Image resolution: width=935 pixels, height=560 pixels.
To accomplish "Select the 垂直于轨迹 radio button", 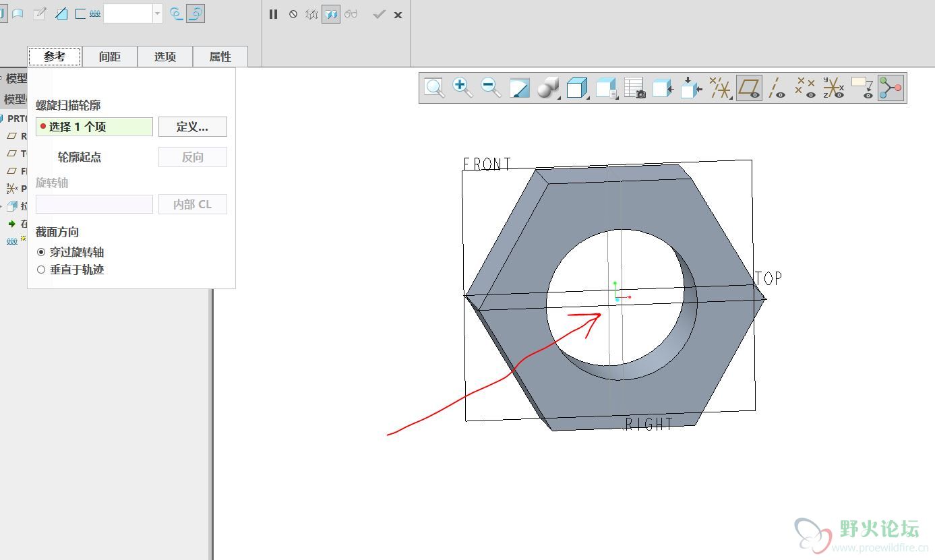I will pos(41,270).
